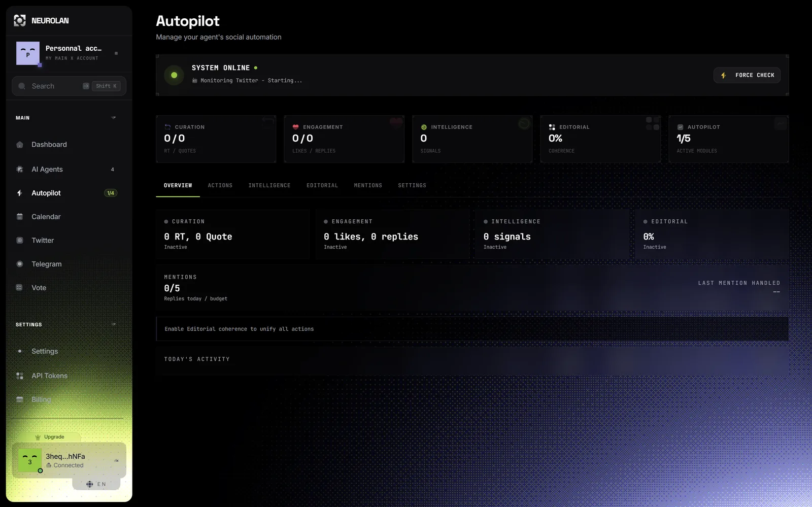Open AI Agents section
The width and height of the screenshot is (812, 507).
(x=47, y=170)
